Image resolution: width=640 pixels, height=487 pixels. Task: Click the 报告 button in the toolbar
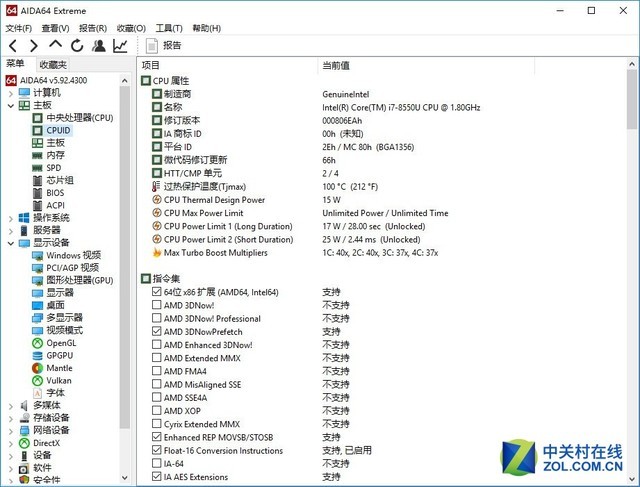click(x=164, y=45)
